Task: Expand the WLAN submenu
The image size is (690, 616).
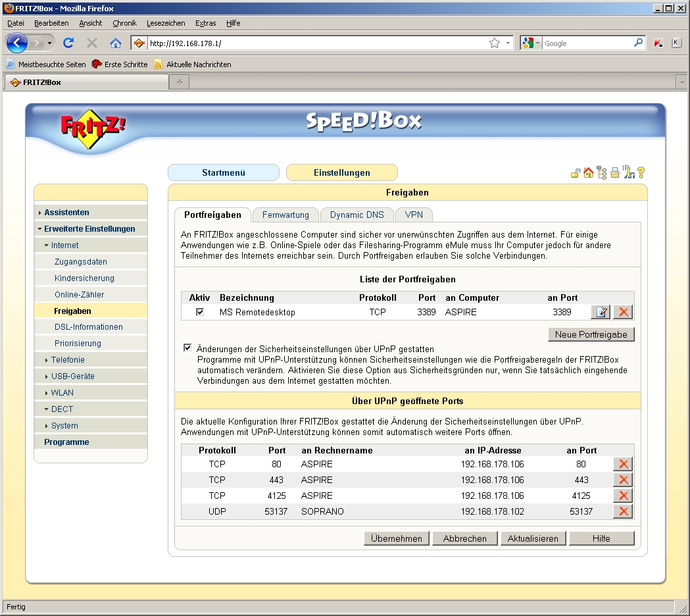Action: 62,393
